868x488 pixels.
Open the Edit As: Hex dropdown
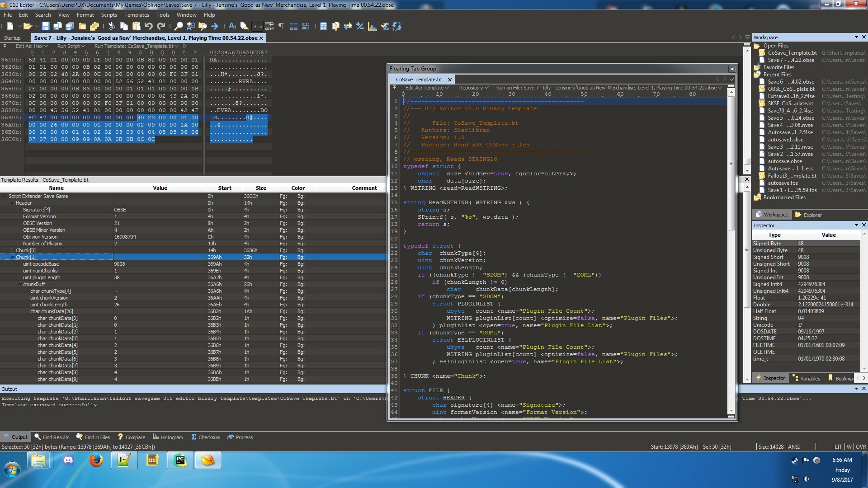[32, 46]
